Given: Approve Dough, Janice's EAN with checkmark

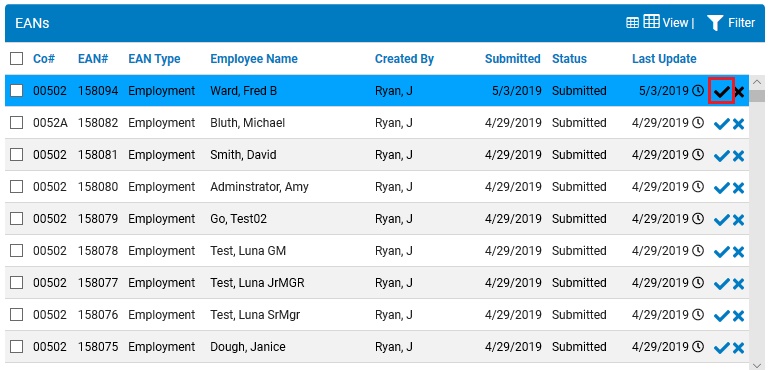Looking at the screenshot, I should click(x=721, y=348).
